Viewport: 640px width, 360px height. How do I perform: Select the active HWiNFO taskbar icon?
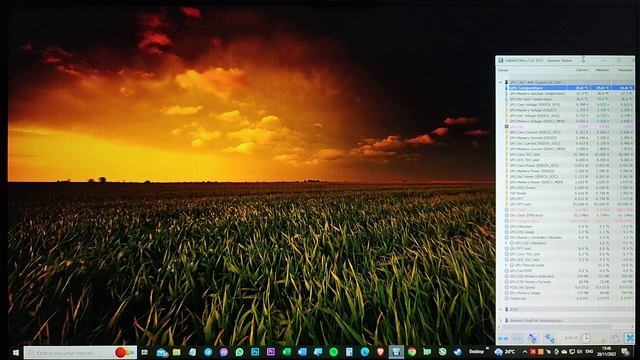click(x=396, y=352)
